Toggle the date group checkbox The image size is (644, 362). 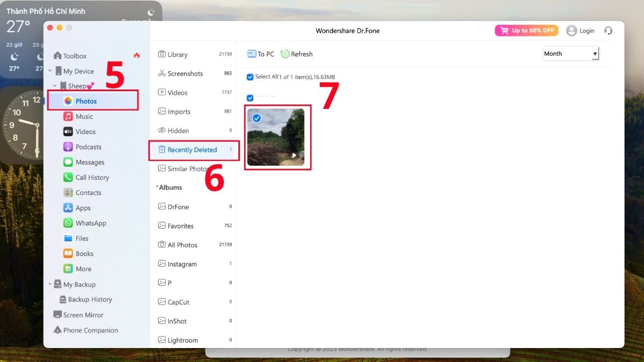(x=250, y=98)
